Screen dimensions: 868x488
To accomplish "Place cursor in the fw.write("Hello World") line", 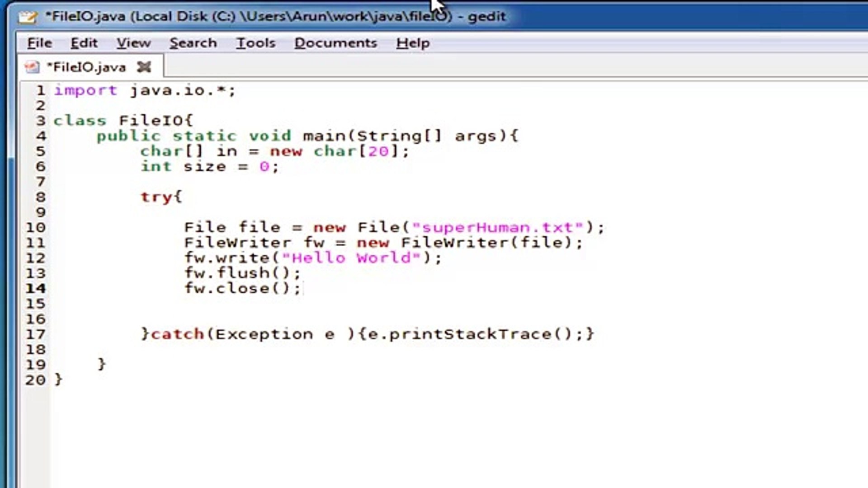I will (x=312, y=258).
